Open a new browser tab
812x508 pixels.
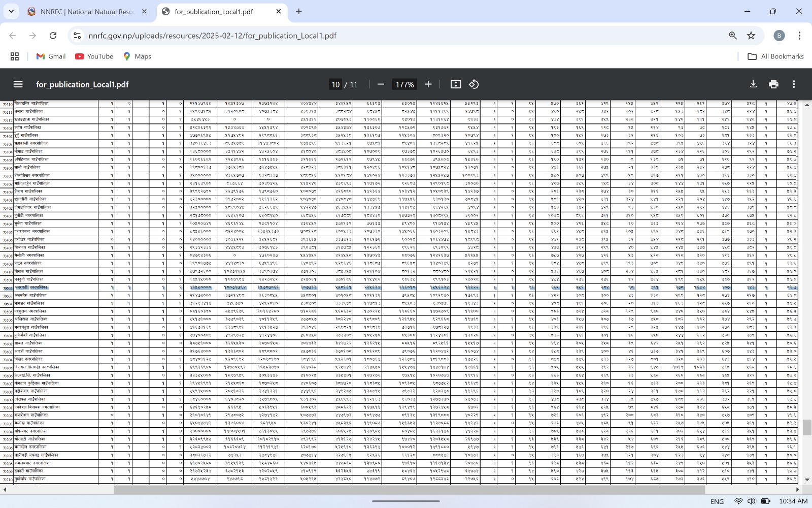pos(299,12)
